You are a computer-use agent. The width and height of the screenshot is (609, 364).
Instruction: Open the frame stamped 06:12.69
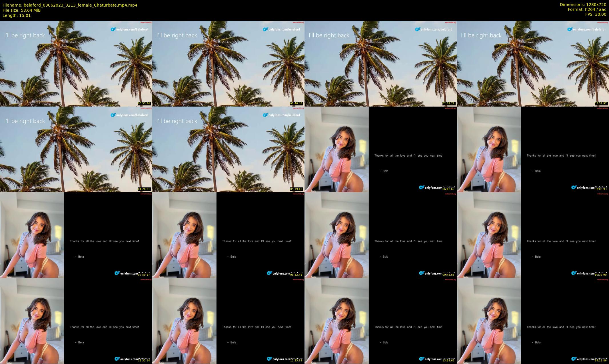(x=380, y=149)
